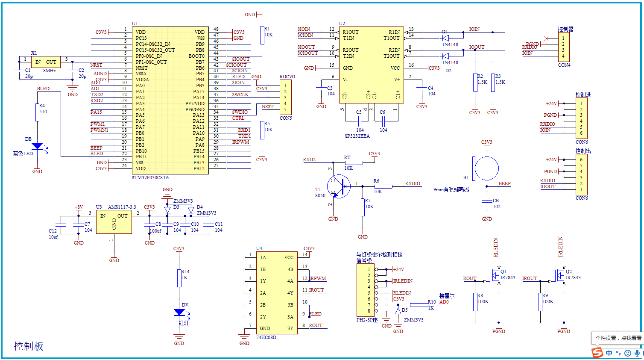Select the D2 1N4148 diode symbol
644x360 pixels.
446,56
